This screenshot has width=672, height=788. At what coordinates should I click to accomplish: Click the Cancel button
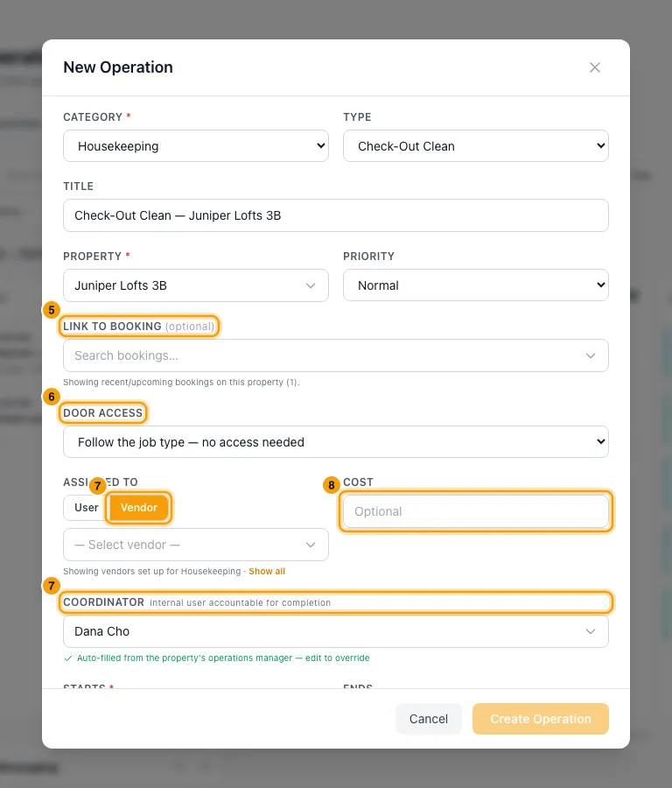click(429, 719)
